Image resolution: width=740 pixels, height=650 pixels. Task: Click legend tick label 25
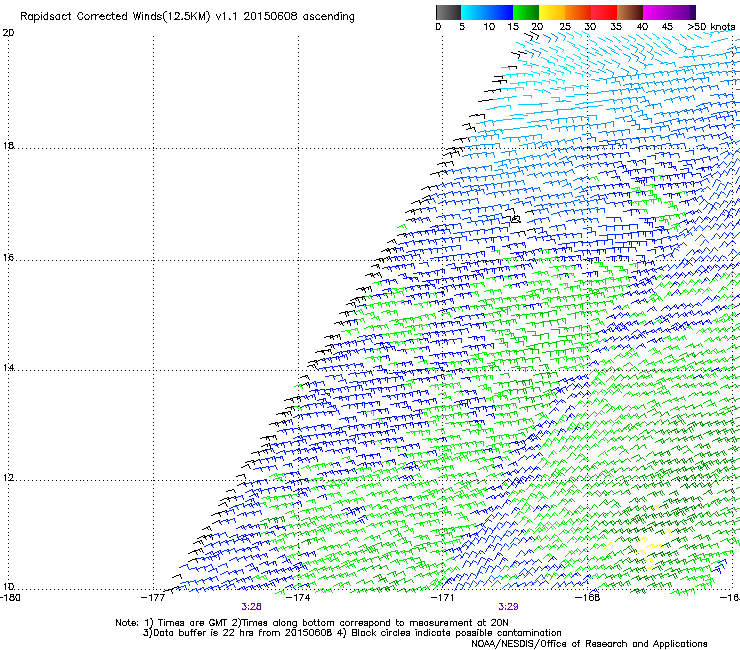(565, 27)
